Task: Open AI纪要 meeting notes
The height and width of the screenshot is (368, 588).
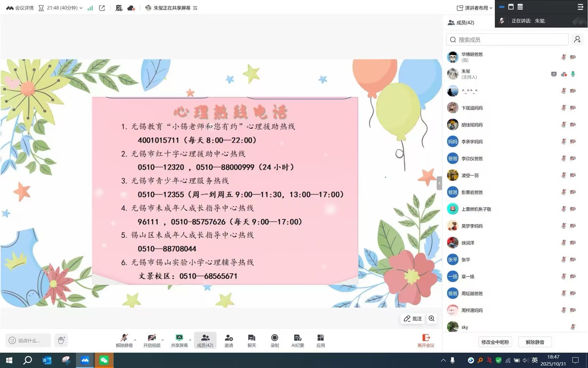Action: (x=297, y=340)
